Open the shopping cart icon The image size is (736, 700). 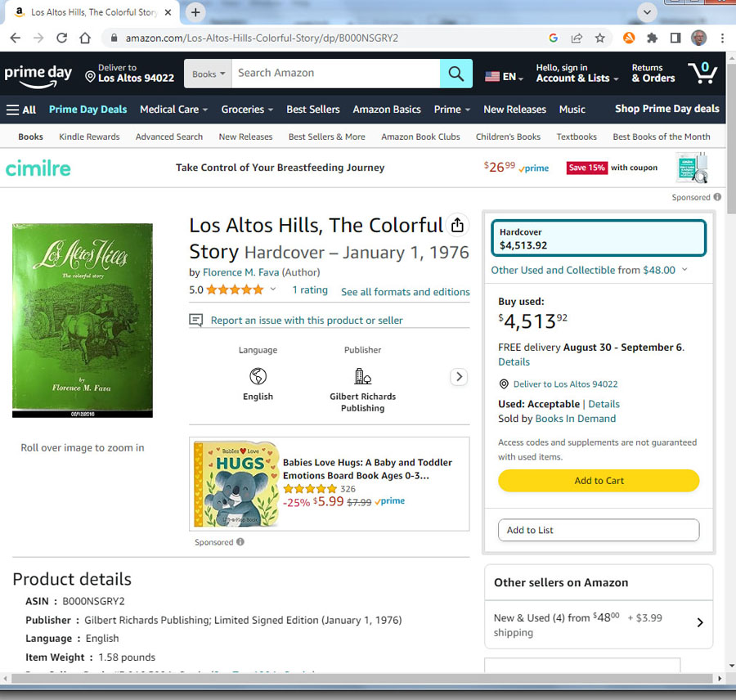pos(702,74)
